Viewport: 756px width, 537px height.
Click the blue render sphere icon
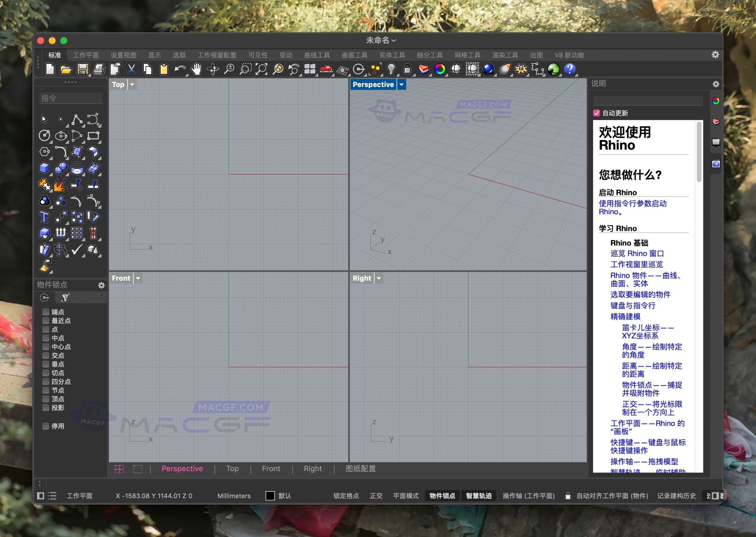[x=488, y=69]
